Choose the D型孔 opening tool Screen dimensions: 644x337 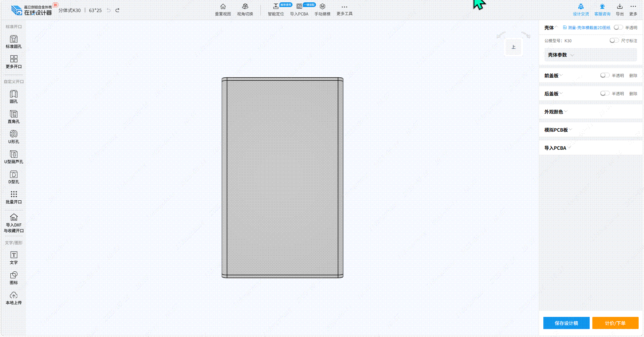pos(13,177)
